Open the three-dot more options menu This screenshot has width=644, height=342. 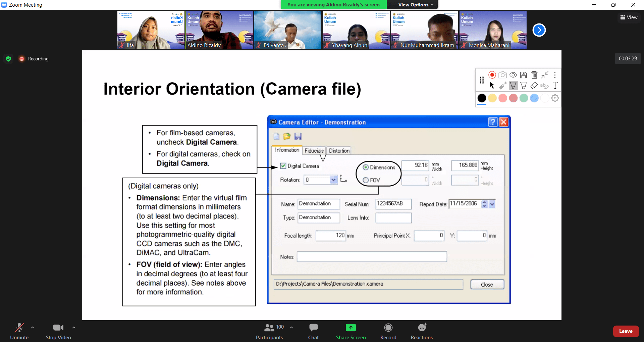(555, 75)
